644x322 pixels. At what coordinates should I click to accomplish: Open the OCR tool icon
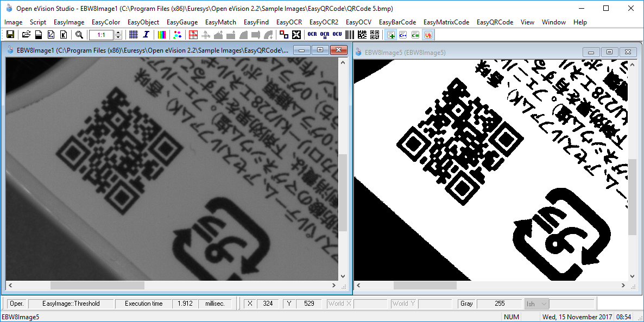click(x=312, y=35)
